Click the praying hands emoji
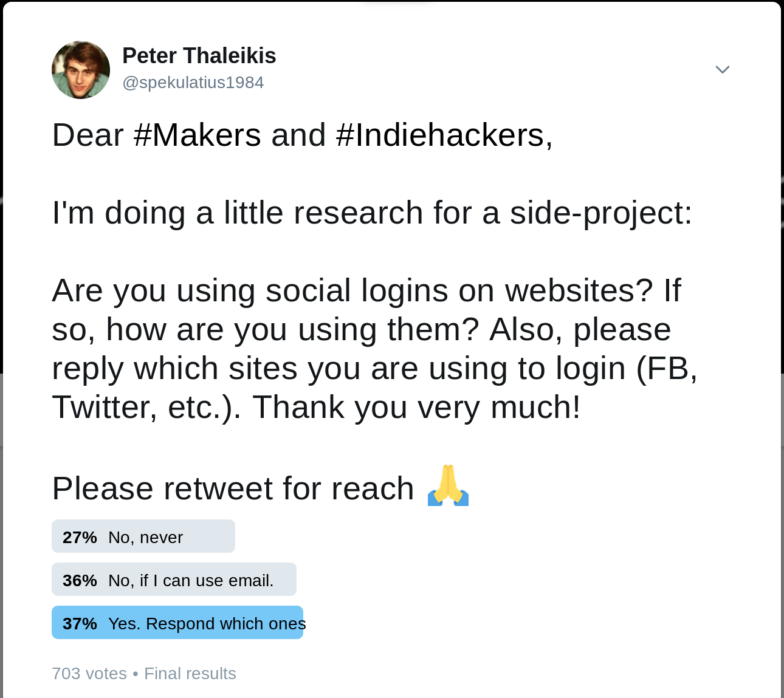784x698 pixels. pos(448,486)
